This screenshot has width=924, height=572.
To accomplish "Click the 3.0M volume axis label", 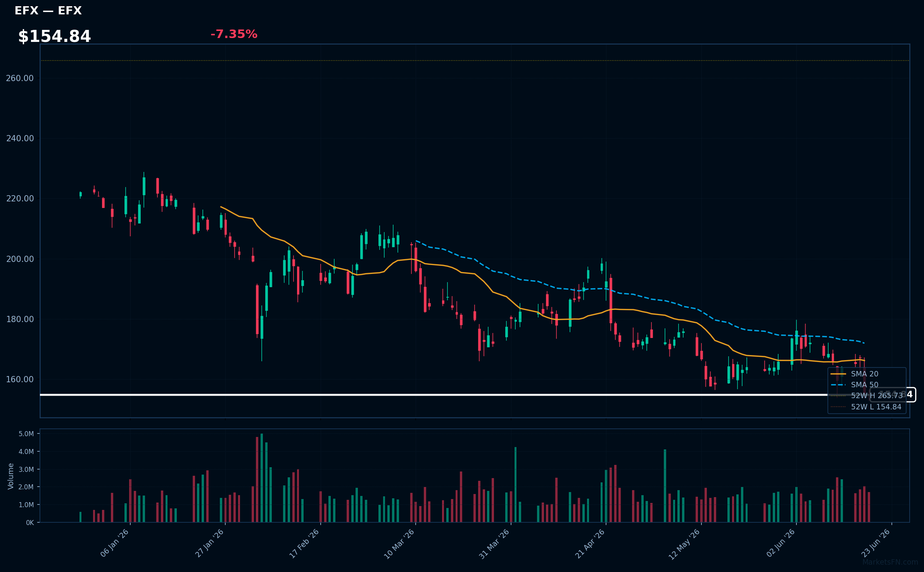I will [x=26, y=470].
